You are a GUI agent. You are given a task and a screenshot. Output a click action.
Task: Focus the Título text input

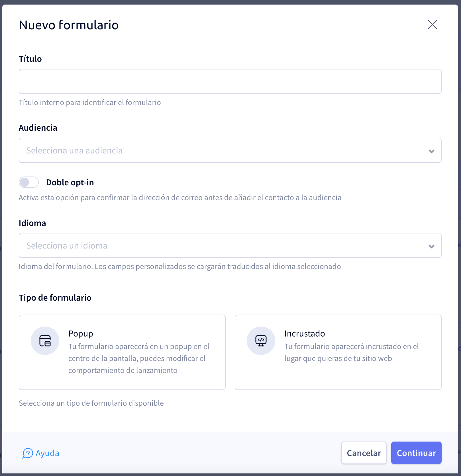coord(230,81)
